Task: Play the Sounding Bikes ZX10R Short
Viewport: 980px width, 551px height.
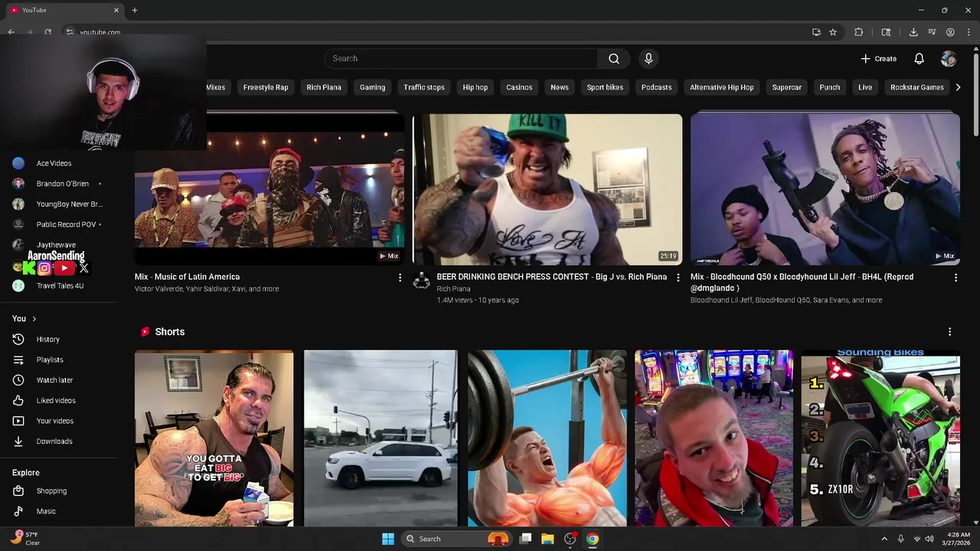Action: (x=880, y=439)
